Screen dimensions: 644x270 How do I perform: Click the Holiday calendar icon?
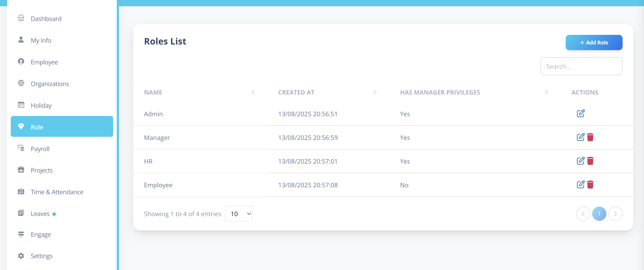21,105
